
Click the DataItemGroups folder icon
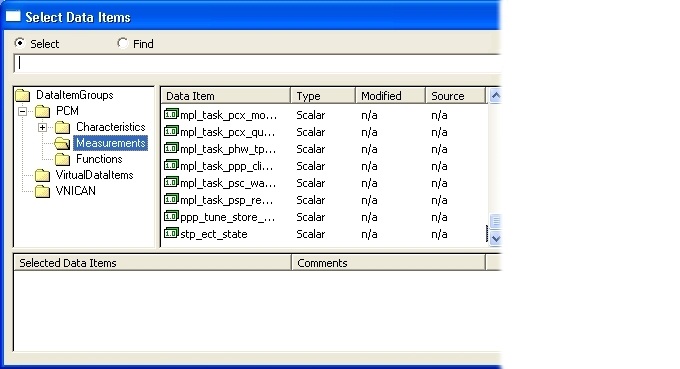click(x=23, y=95)
